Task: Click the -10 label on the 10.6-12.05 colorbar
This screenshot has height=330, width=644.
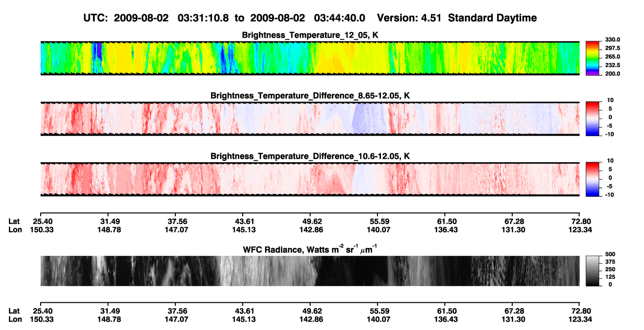Action: tap(610, 194)
